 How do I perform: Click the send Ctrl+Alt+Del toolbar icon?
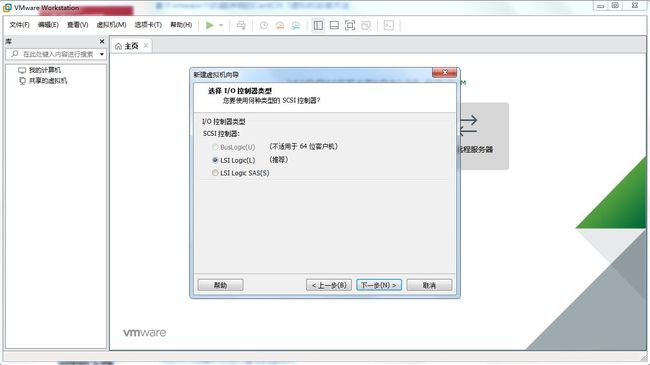(241, 25)
